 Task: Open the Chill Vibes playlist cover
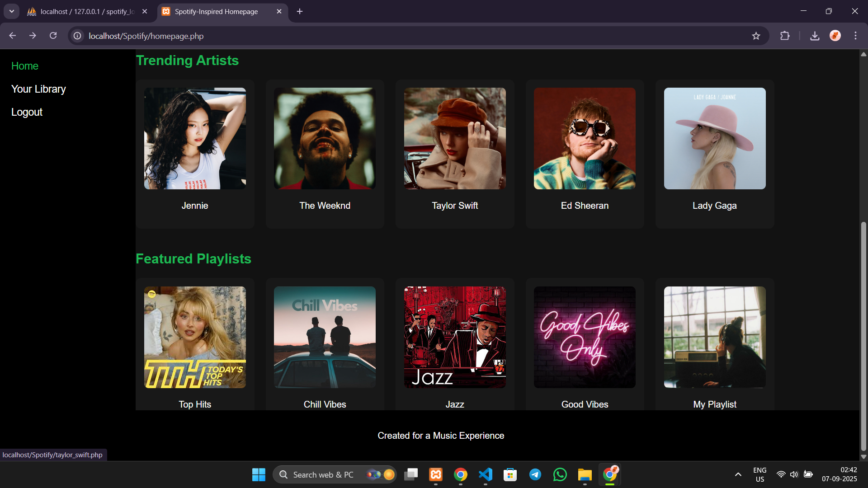pyautogui.click(x=325, y=337)
